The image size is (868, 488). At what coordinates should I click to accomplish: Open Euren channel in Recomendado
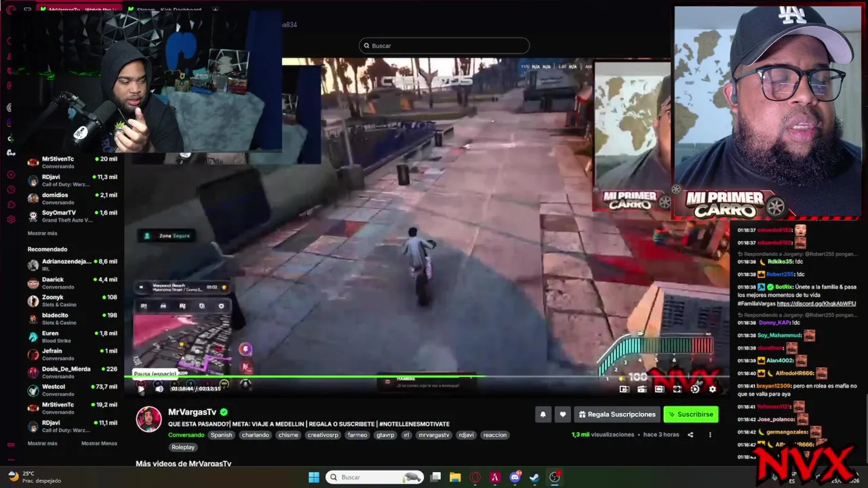[x=73, y=336]
